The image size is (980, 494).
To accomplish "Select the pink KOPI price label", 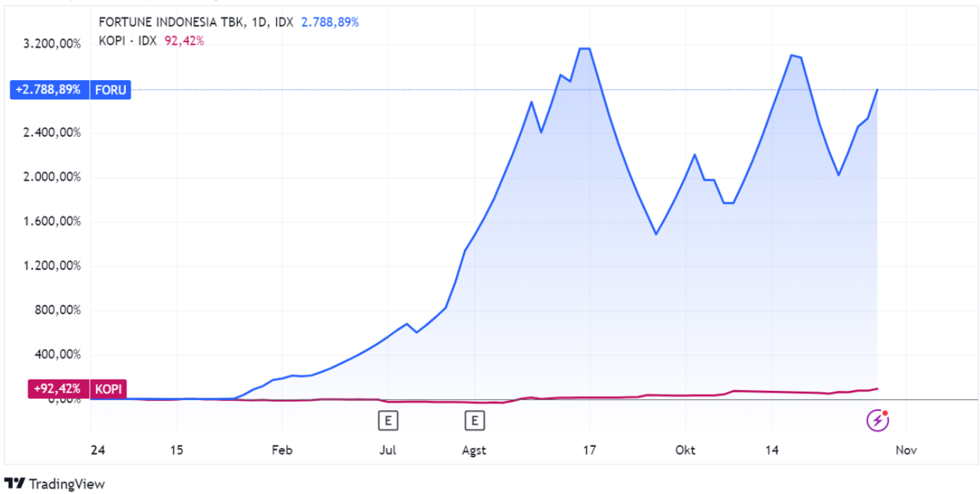I will [x=77, y=389].
